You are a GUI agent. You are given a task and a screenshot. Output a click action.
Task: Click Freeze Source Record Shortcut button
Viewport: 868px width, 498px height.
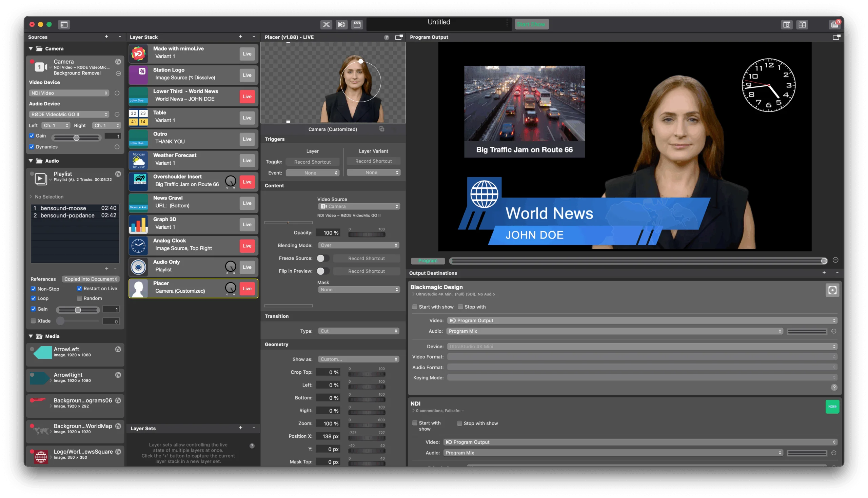pos(366,258)
